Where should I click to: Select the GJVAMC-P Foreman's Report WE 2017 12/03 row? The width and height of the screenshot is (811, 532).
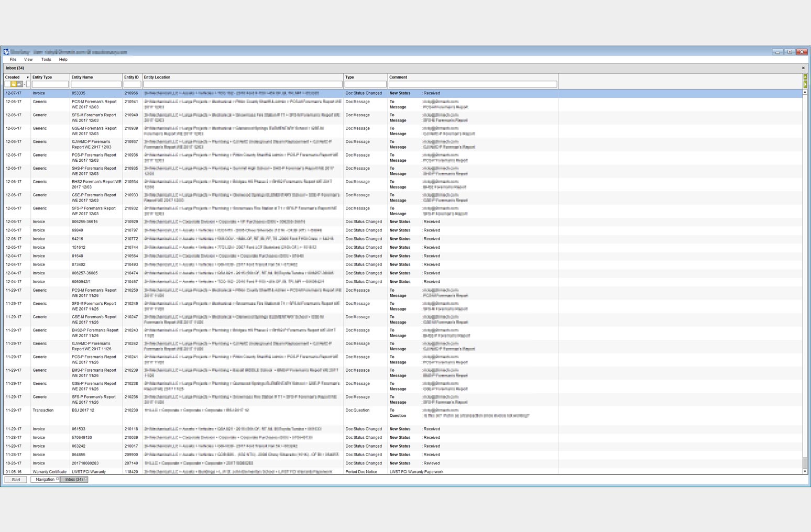coord(403,145)
